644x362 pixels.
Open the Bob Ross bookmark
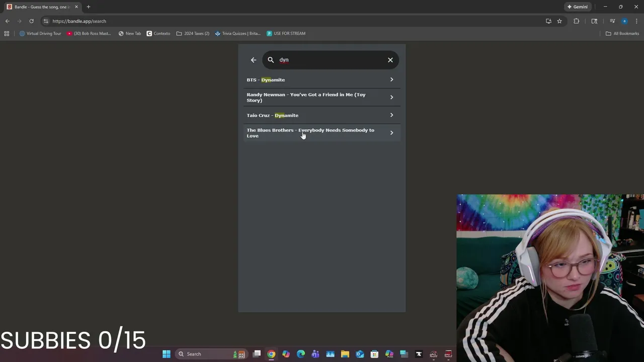click(x=89, y=34)
